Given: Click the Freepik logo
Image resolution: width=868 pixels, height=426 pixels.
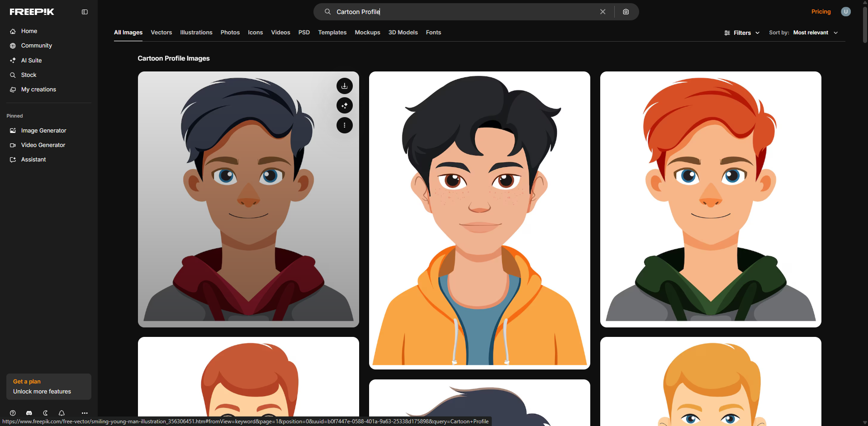Looking at the screenshot, I should (32, 12).
